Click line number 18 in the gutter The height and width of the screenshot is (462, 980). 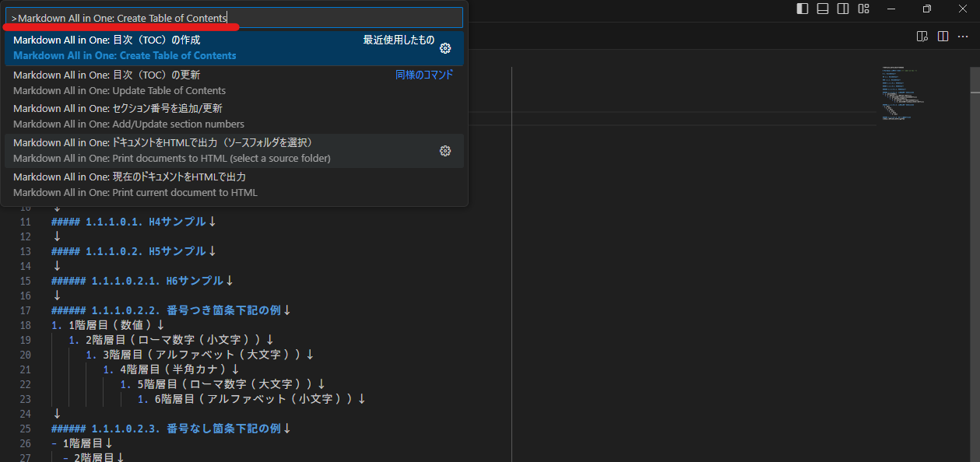24,325
